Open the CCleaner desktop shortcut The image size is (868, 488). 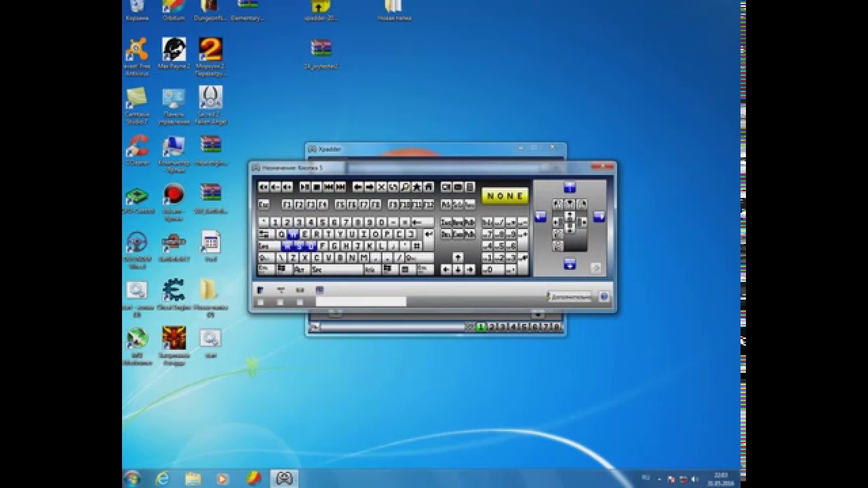[137, 150]
